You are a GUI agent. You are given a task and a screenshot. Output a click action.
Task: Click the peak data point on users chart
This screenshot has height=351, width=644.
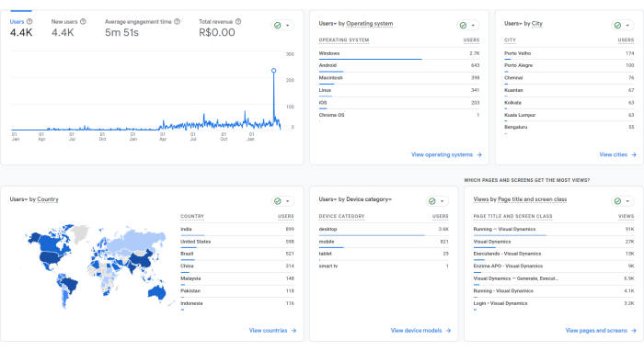[273, 71]
